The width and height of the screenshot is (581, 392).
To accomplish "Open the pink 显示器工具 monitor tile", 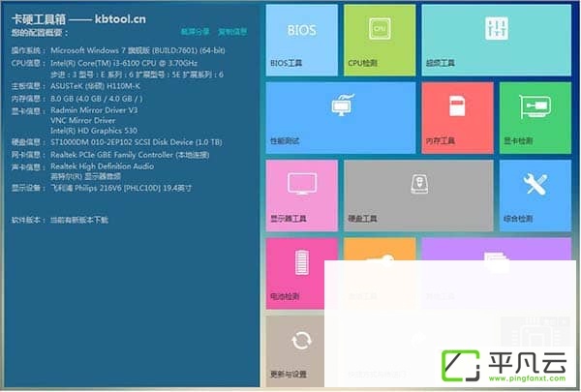I will (x=301, y=196).
